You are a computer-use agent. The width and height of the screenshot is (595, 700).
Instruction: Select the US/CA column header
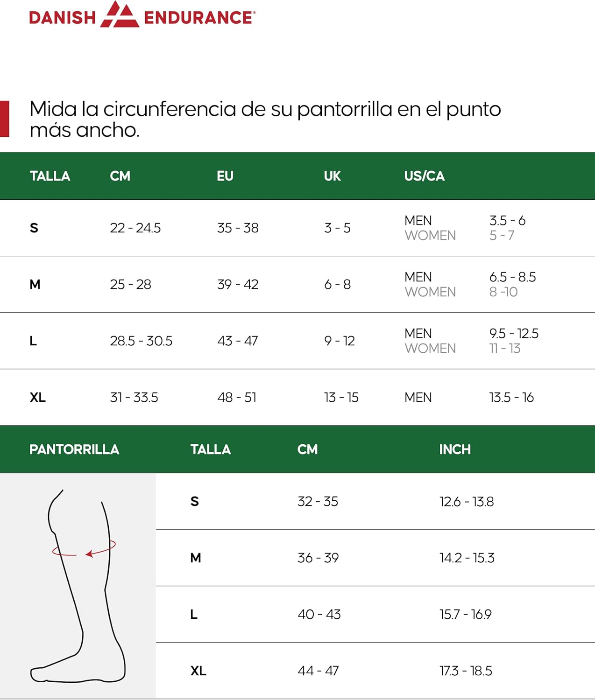(x=424, y=176)
